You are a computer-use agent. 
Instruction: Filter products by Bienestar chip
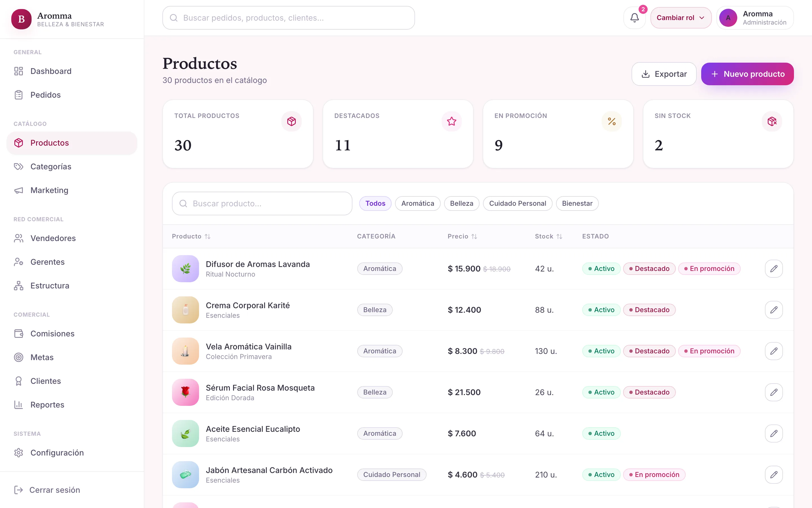(577, 203)
